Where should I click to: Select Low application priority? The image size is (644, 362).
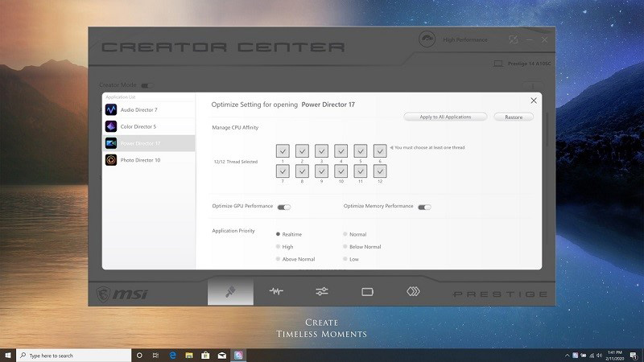pyautogui.click(x=345, y=259)
